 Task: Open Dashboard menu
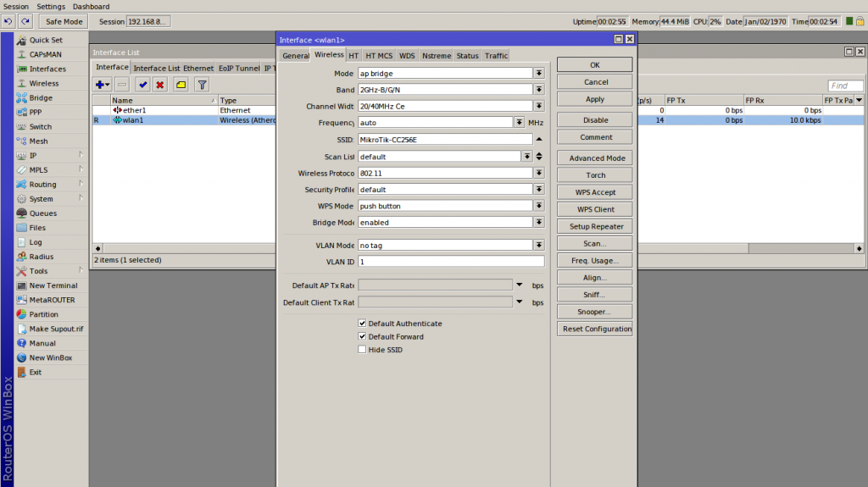[91, 7]
